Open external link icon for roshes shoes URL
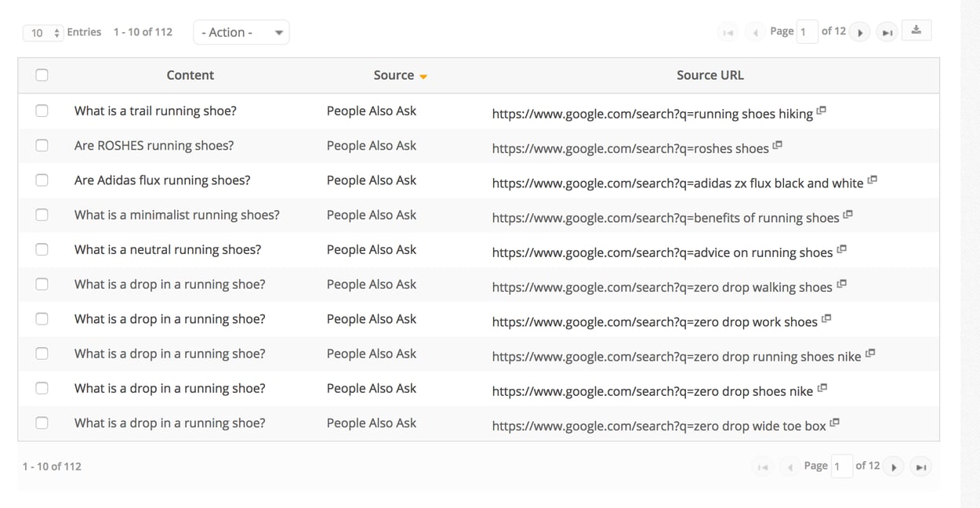 pyautogui.click(x=778, y=145)
